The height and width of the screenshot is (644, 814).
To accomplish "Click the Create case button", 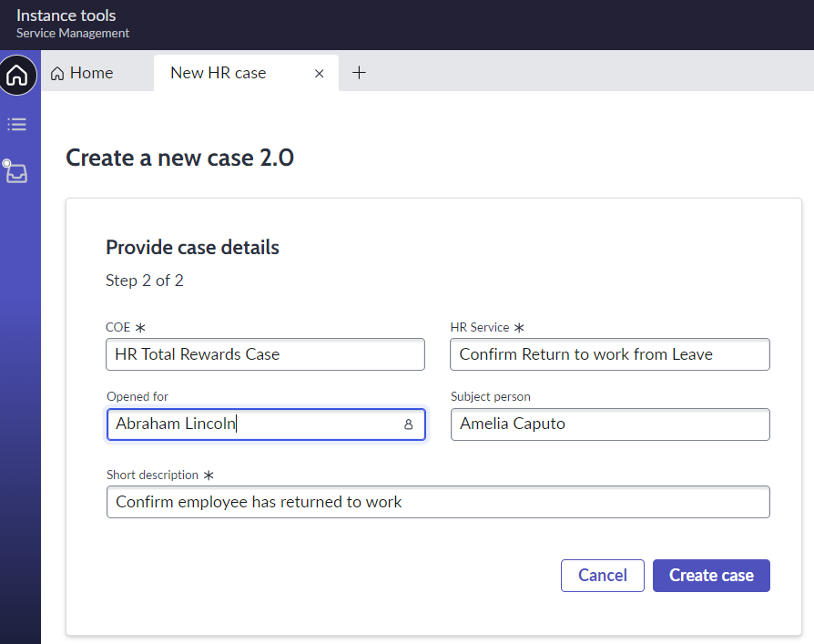I will tap(710, 575).
